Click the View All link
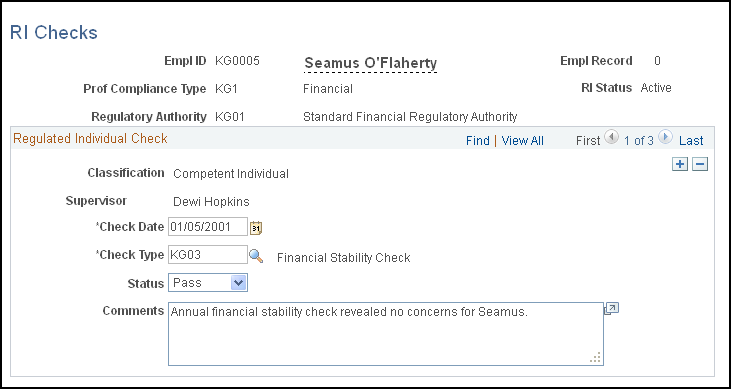 point(523,141)
